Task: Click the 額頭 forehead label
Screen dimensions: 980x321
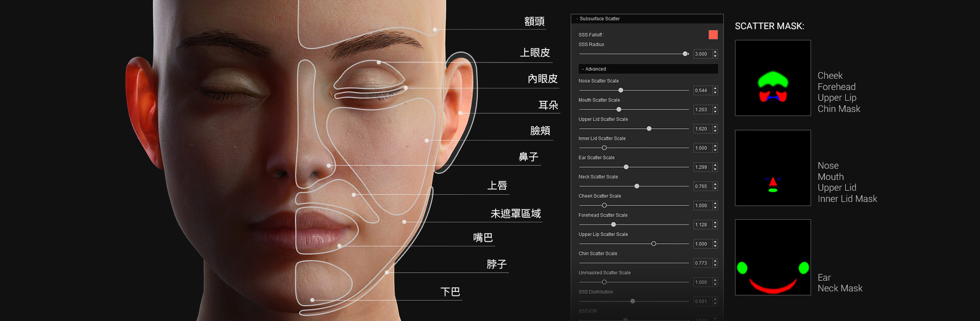Action: click(534, 21)
